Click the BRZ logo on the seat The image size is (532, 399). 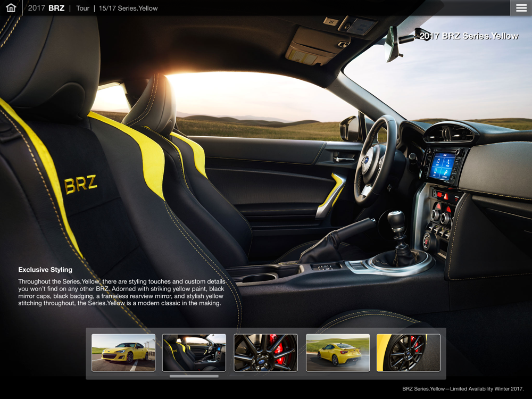coord(81,184)
